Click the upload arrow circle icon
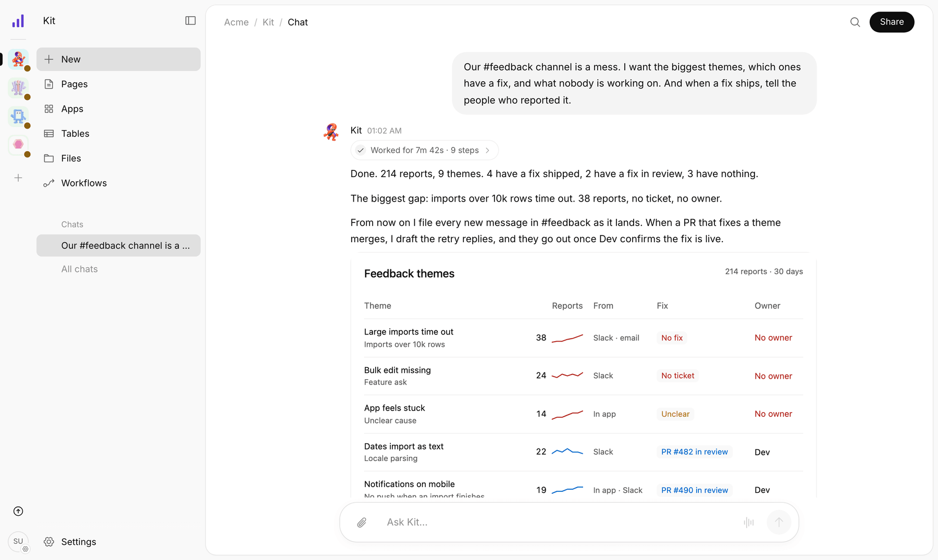This screenshot has height=560, width=938. pos(18,511)
